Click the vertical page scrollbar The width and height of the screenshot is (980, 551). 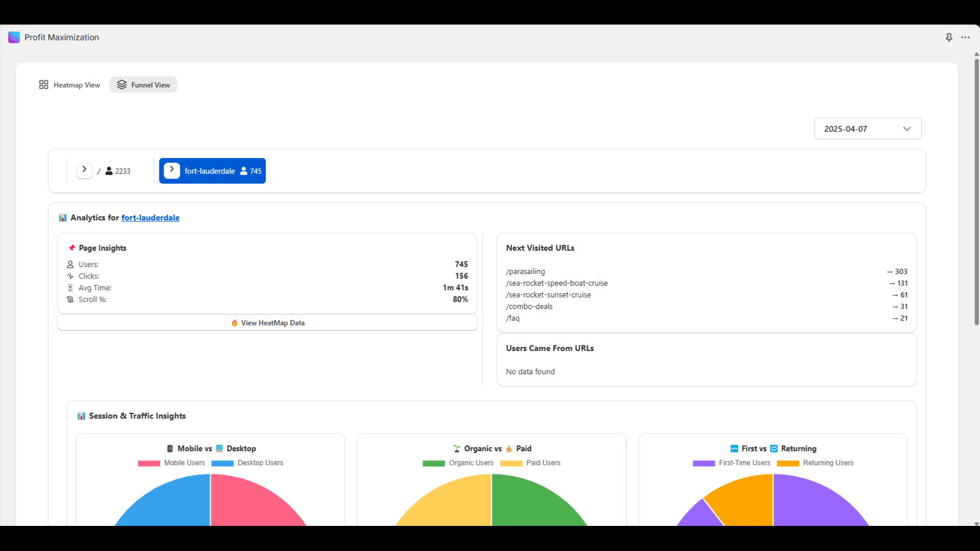(976, 191)
